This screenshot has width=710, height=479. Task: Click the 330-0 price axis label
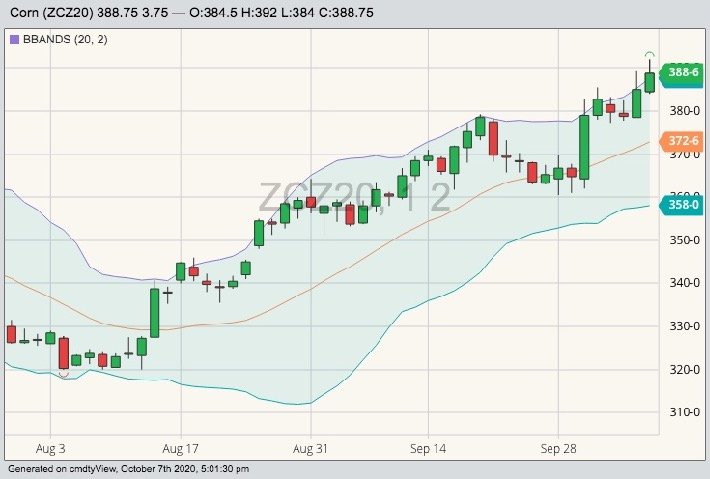pyautogui.click(x=684, y=326)
